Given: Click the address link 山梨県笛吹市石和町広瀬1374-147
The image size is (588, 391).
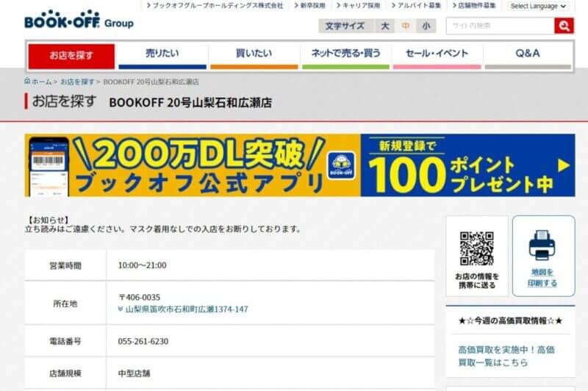Looking at the screenshot, I should [x=187, y=309].
